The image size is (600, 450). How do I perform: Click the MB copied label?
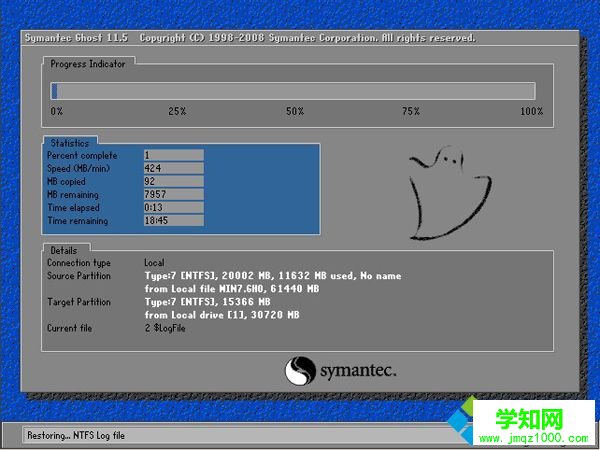(66, 182)
